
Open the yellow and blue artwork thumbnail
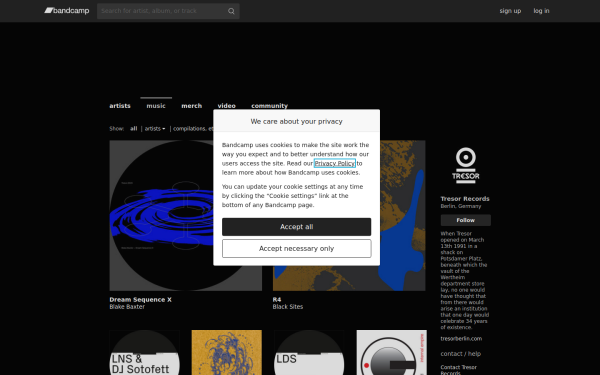click(x=227, y=352)
